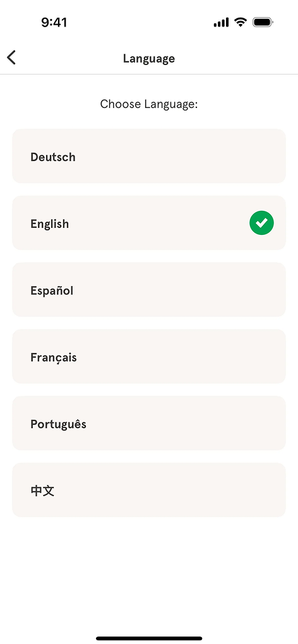Tap the Español text label
Screen dimensions: 298x644
point(52,291)
